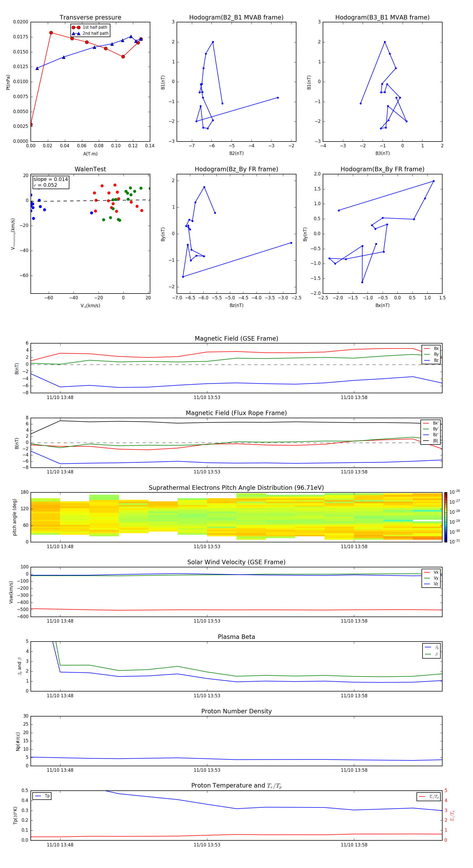Click the 'Hodogram(Bx_By FR frame)' title
The image size is (473, 868).
[382, 169]
